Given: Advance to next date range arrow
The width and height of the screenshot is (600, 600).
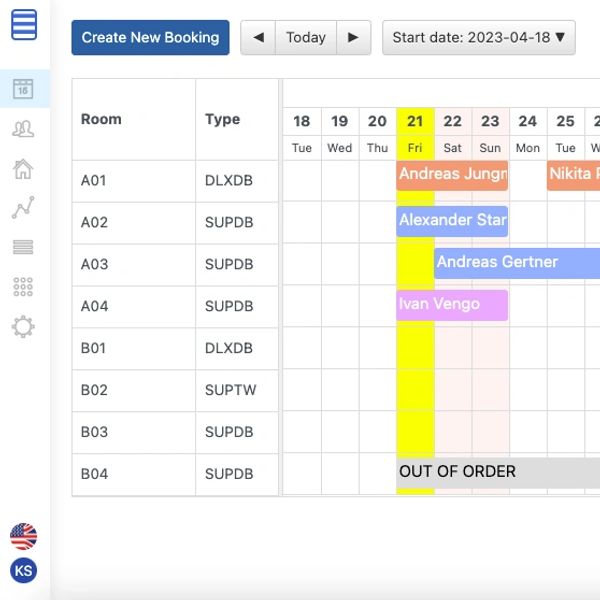Looking at the screenshot, I should coord(353,38).
